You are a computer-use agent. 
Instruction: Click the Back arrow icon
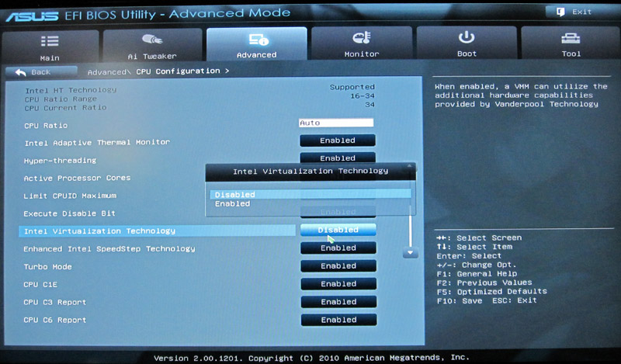tap(21, 72)
